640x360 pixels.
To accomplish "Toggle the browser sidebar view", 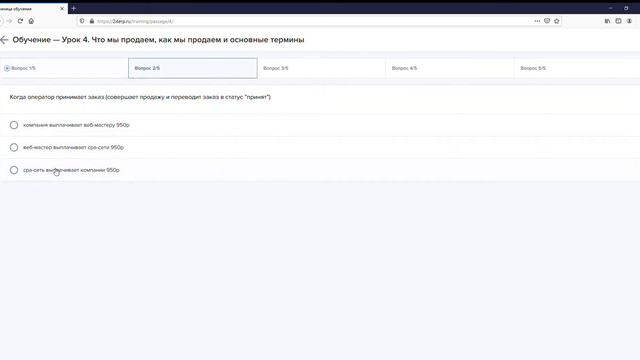I will (x=618, y=21).
